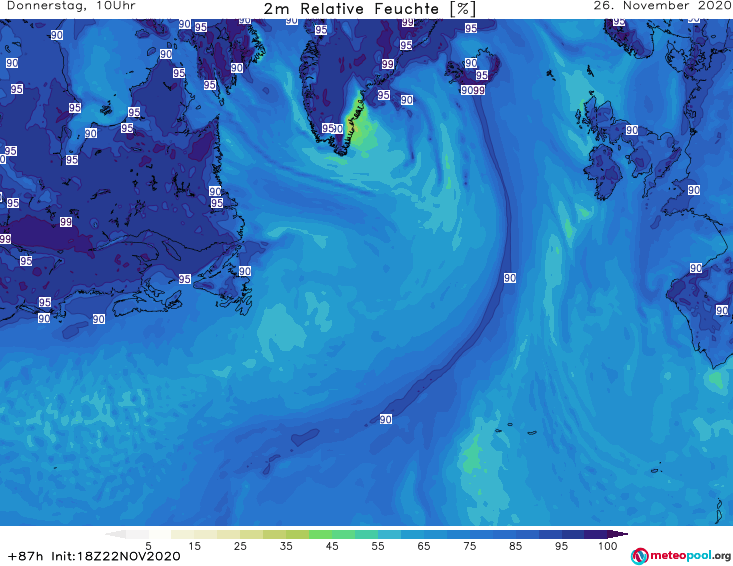Click the "85" label on color scale
Image resolution: width=733 pixels, height=566 pixels.
515,546
